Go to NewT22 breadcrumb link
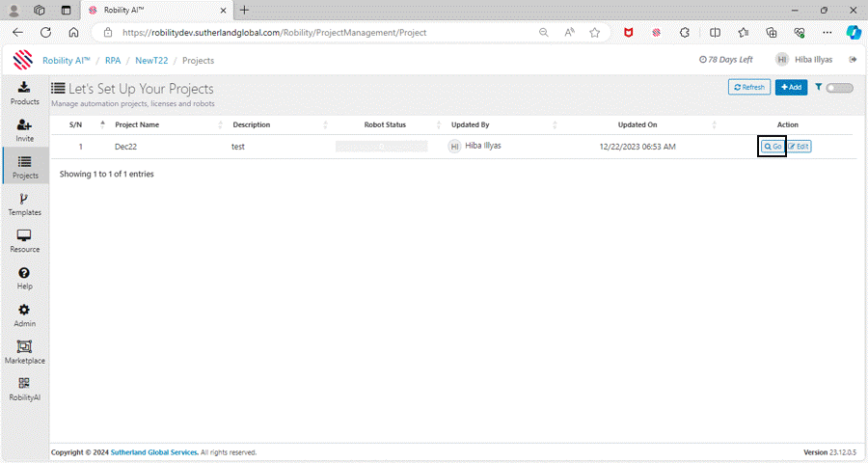Viewport: 868px width, 463px height. click(x=151, y=61)
